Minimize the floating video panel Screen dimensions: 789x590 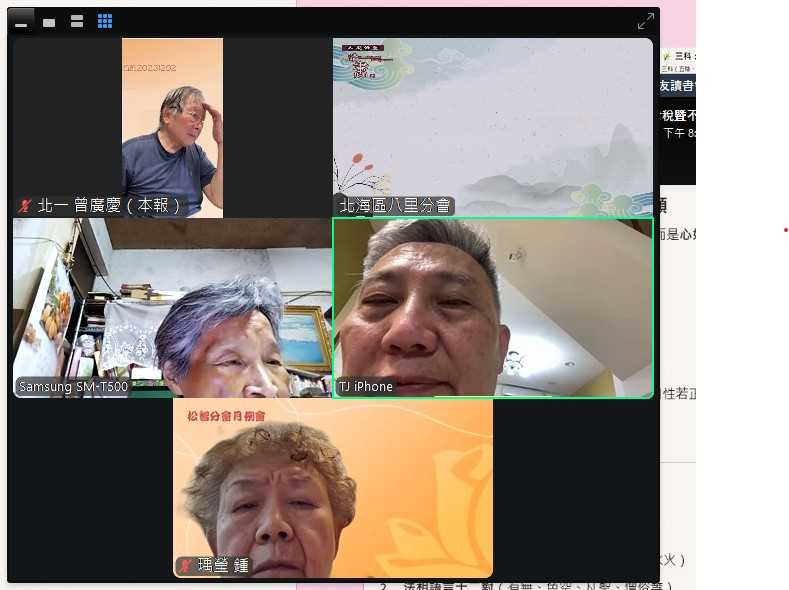21,21
